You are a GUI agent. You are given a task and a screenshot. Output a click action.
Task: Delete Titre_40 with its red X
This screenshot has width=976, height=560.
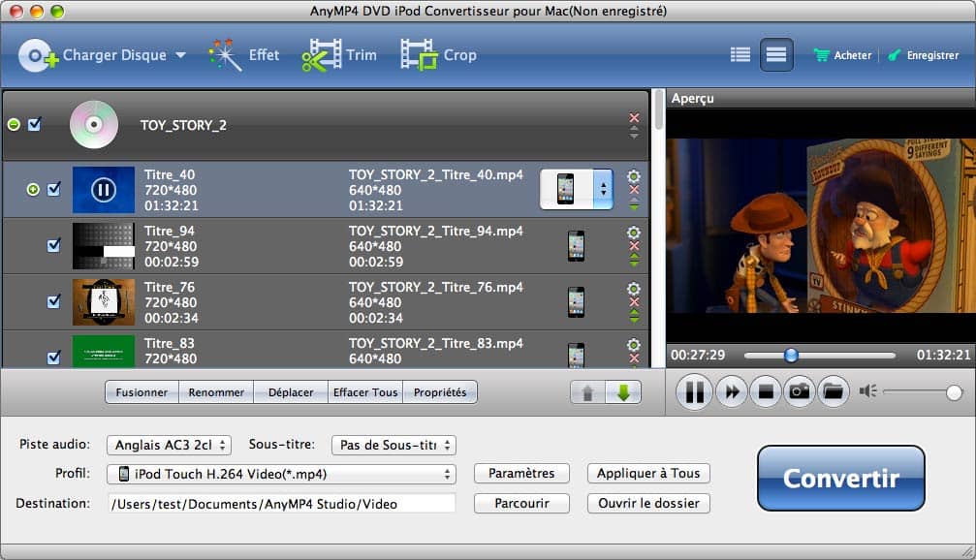click(x=634, y=191)
